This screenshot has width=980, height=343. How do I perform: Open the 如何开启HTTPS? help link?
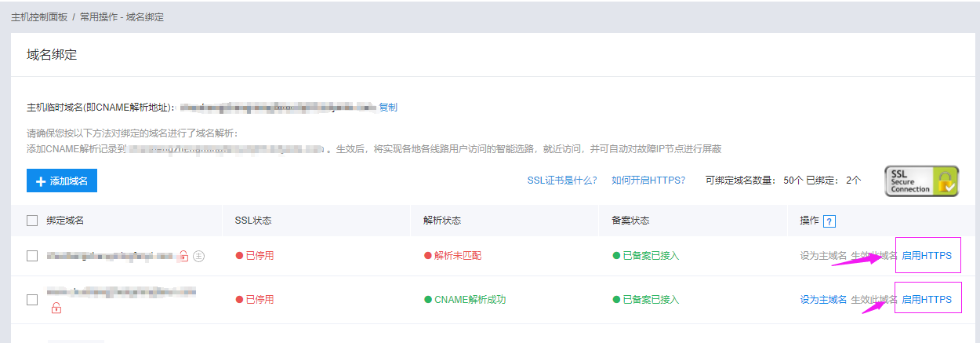point(648,181)
